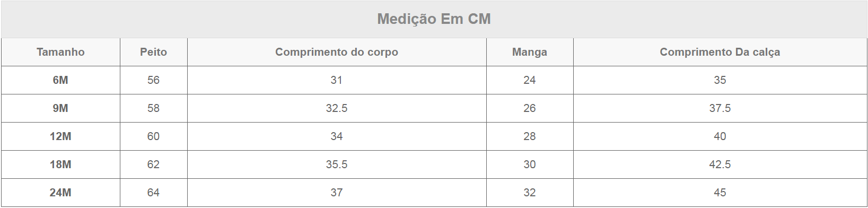Click the Comprimento Da calça header
Image resolution: width=868 pixels, height=208 pixels.
coord(720,52)
